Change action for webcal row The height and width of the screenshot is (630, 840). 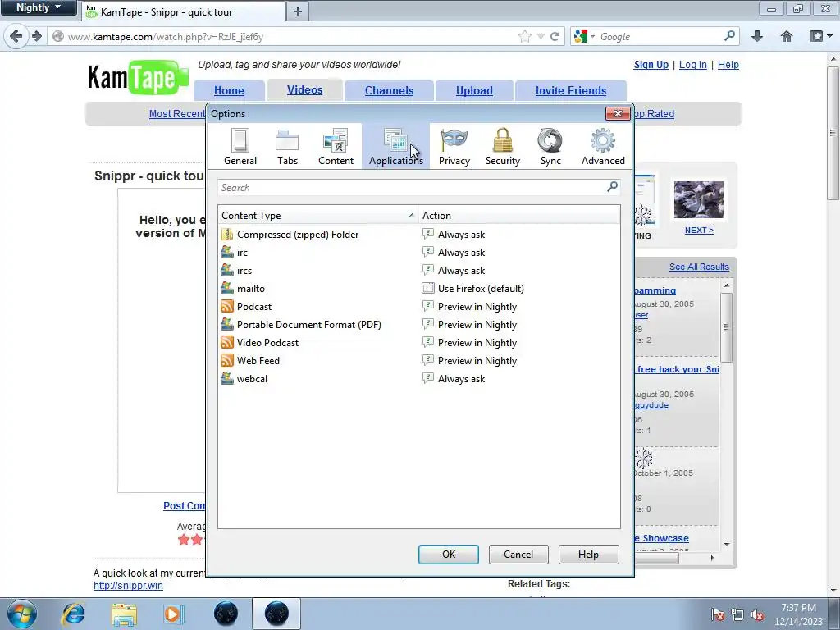(518, 379)
